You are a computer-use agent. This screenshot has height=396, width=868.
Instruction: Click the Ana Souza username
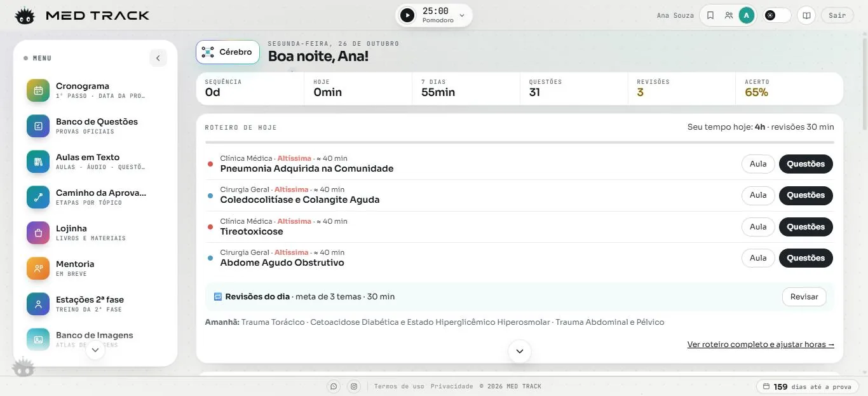pos(675,15)
